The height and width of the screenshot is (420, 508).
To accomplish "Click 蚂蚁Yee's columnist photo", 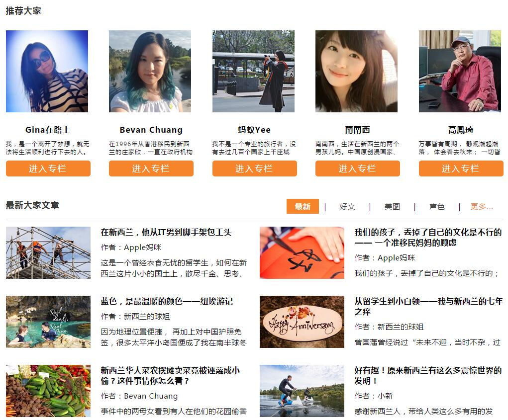I will 253,71.
